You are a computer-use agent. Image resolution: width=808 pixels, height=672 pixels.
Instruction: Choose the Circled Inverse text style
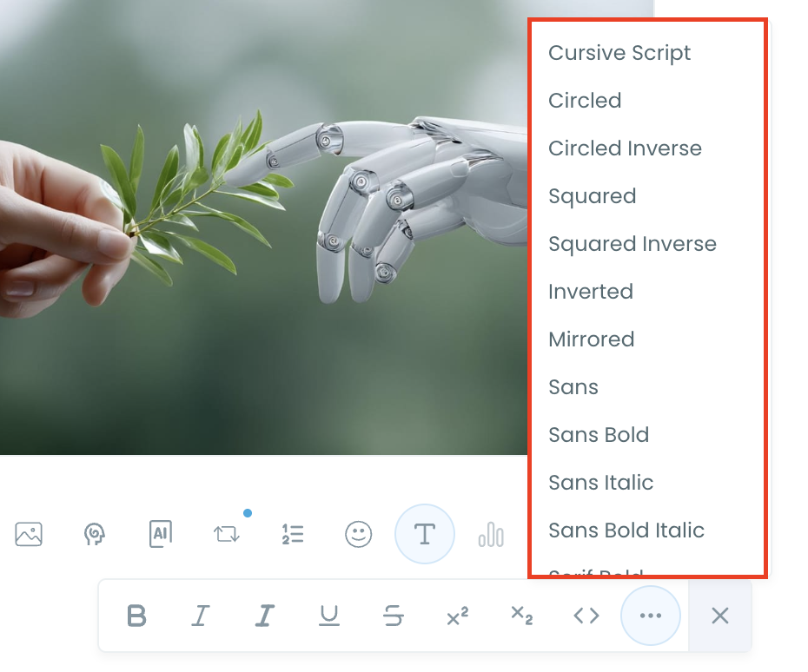tap(625, 148)
